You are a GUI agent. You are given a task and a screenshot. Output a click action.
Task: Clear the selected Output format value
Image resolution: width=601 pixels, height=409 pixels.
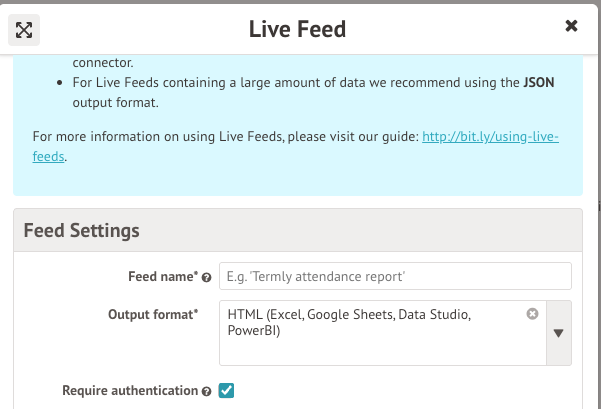coord(532,314)
